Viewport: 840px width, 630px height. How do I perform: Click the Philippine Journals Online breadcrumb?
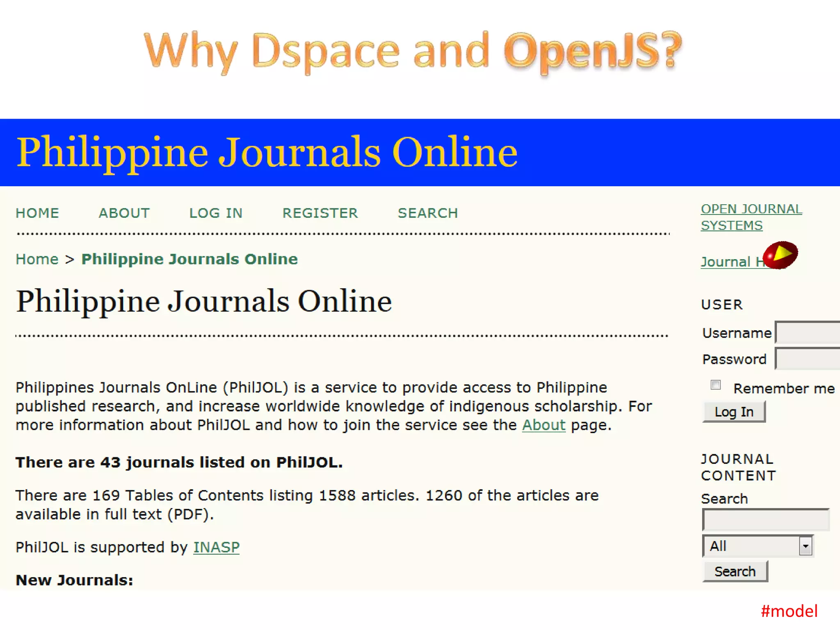[x=189, y=259]
